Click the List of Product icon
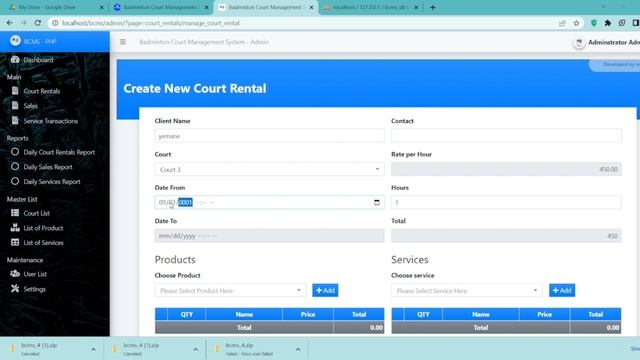This screenshot has width=640, height=360. [x=15, y=228]
